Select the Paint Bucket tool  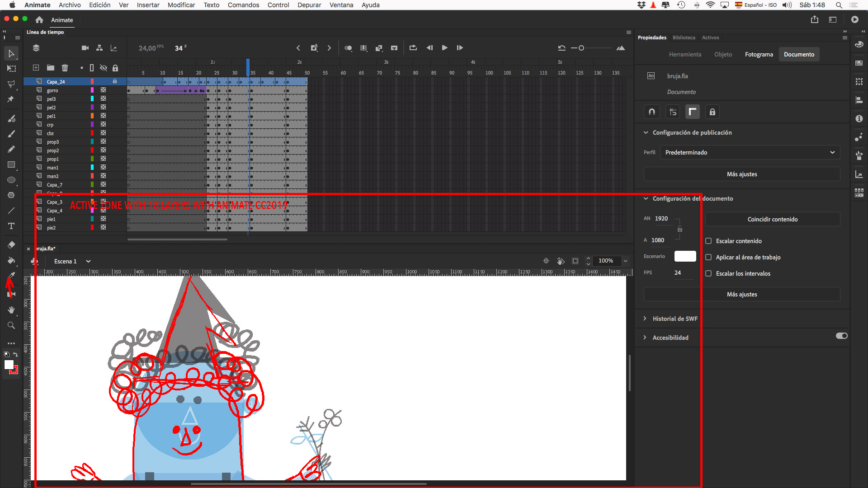tap(11, 260)
